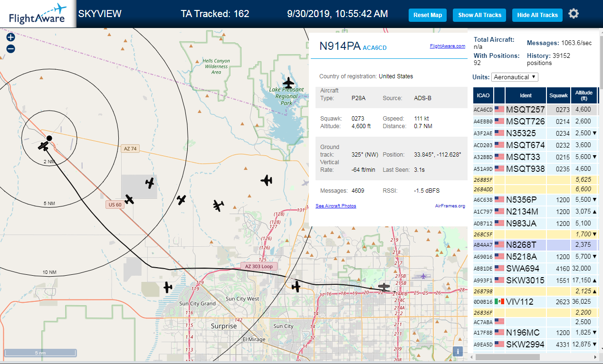The width and height of the screenshot is (603, 364).
Task: Click the 26836F ICAO row
Action: point(535,313)
